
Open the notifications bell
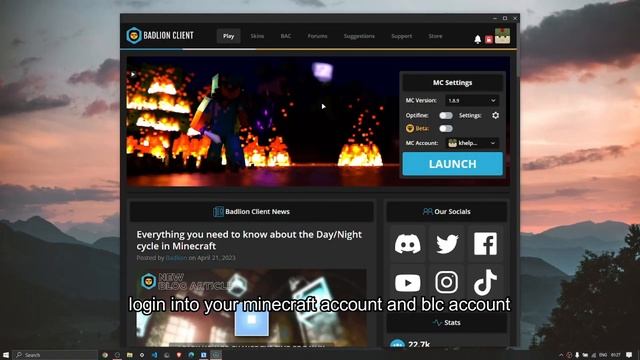pos(478,39)
